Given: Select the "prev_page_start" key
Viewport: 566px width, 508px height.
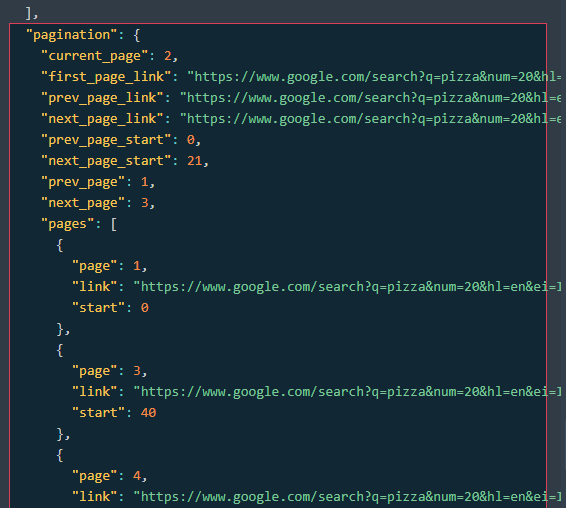Looking at the screenshot, I should coord(106,140).
